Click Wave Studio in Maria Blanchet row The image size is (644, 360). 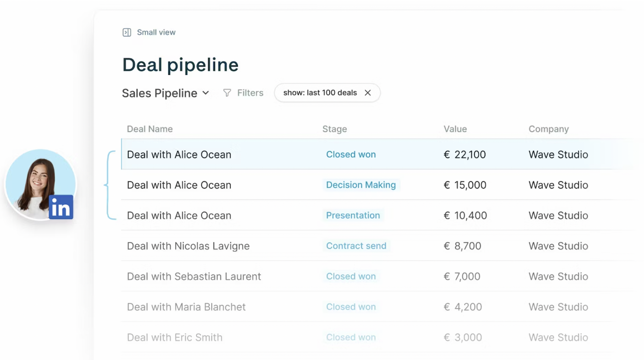[x=558, y=307]
